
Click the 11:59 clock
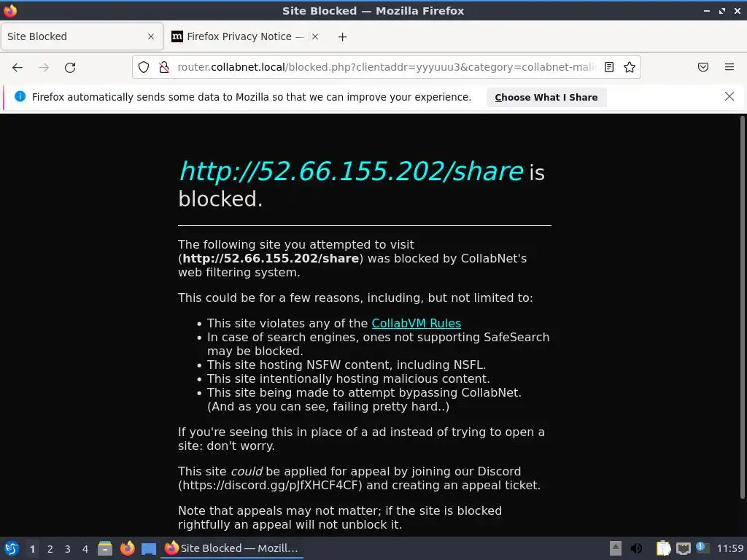pos(729,548)
